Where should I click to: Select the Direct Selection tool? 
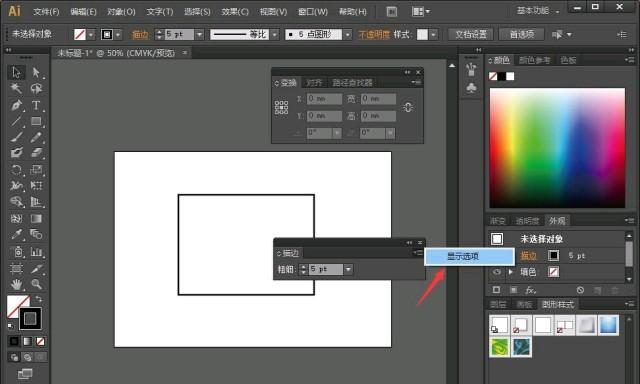pos(36,72)
